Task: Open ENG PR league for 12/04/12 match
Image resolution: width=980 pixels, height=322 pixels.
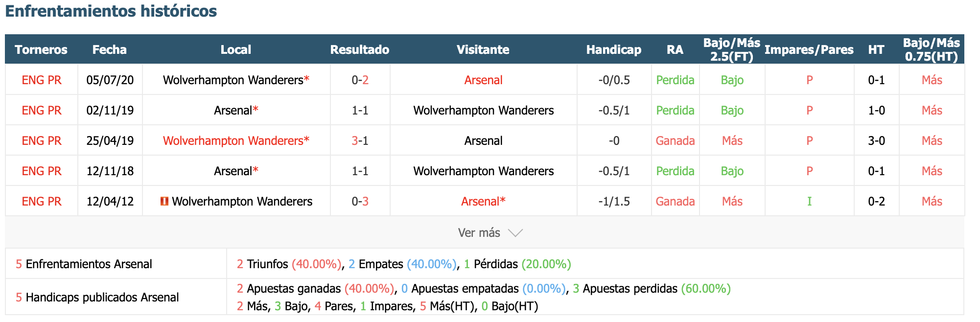Action: point(42,201)
